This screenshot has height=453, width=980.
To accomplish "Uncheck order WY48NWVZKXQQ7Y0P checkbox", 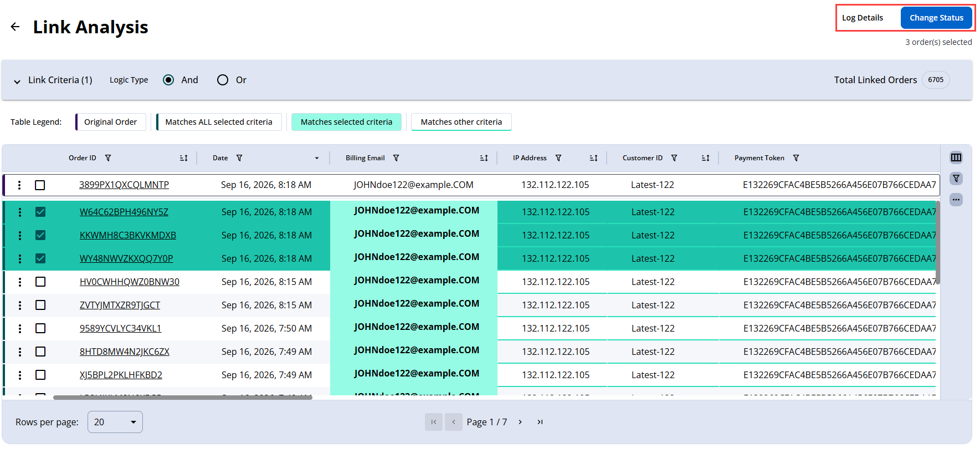I will pyautogui.click(x=40, y=258).
